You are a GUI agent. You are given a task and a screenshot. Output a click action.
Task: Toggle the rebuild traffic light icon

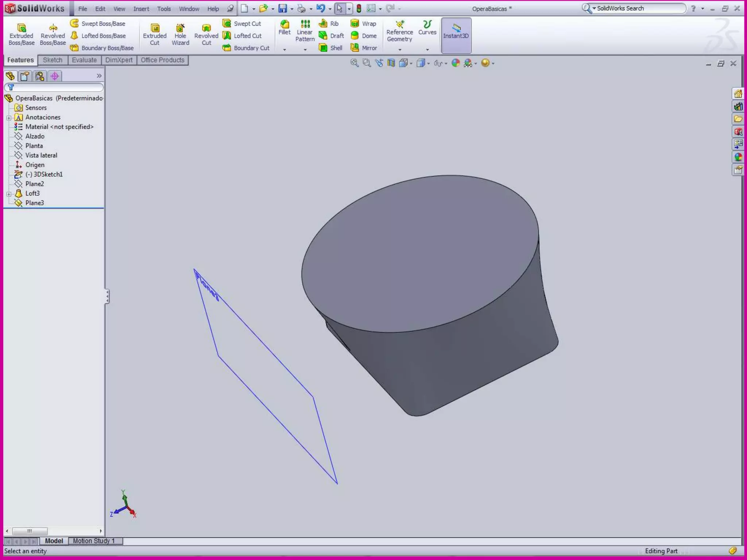[359, 8]
